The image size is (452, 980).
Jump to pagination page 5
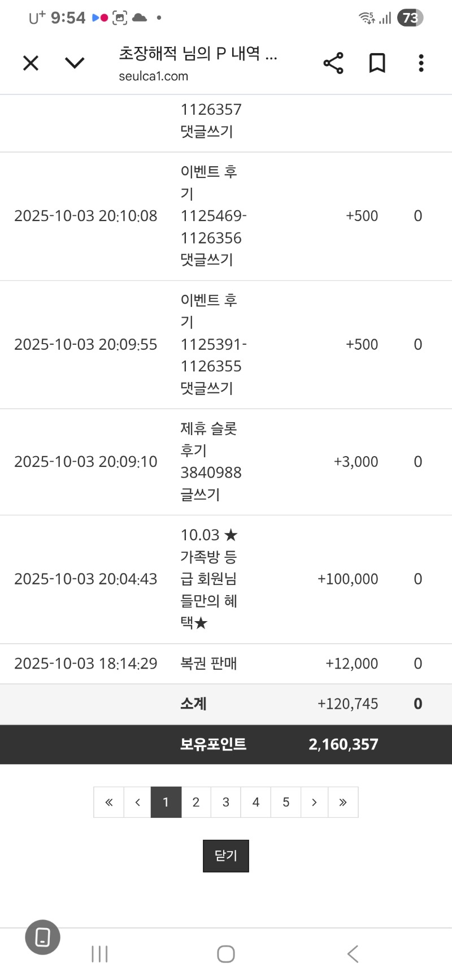click(x=286, y=802)
